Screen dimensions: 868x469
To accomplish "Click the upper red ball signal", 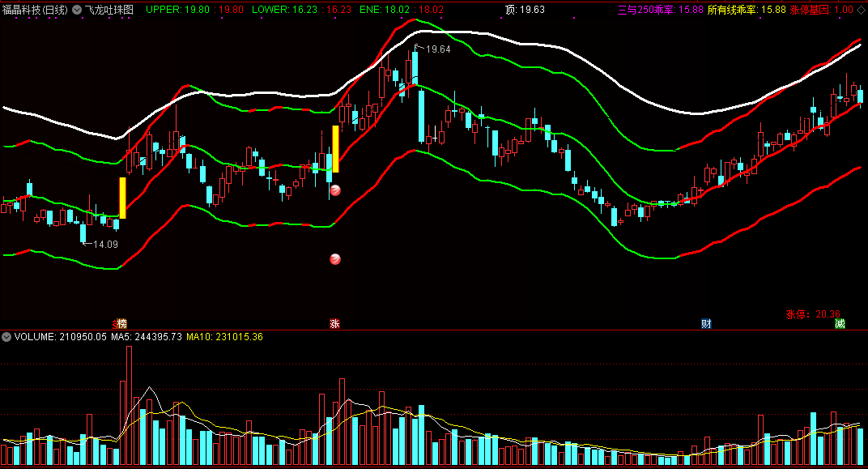I will [x=335, y=190].
